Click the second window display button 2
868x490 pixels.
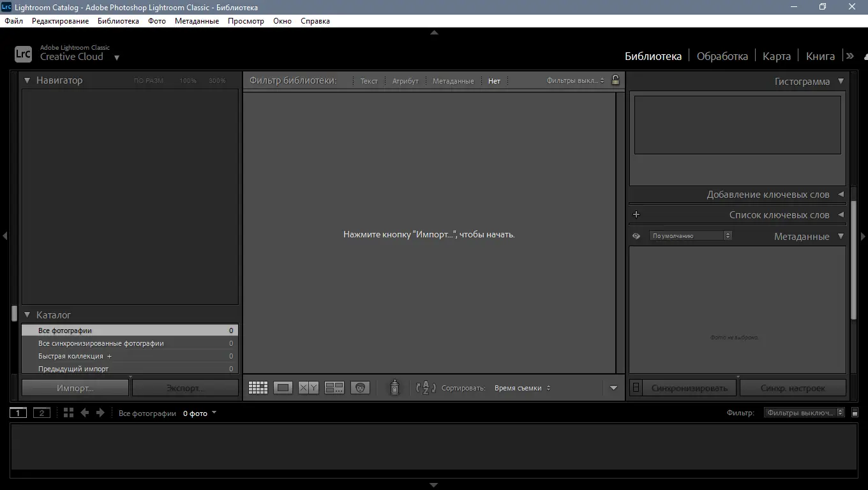click(x=41, y=413)
